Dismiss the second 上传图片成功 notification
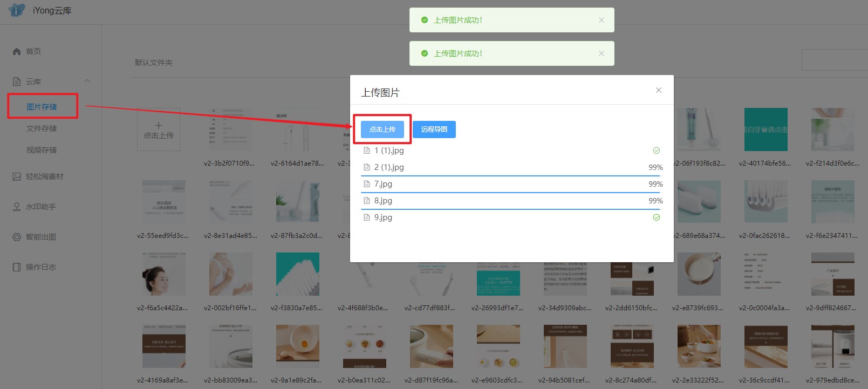 (602, 53)
